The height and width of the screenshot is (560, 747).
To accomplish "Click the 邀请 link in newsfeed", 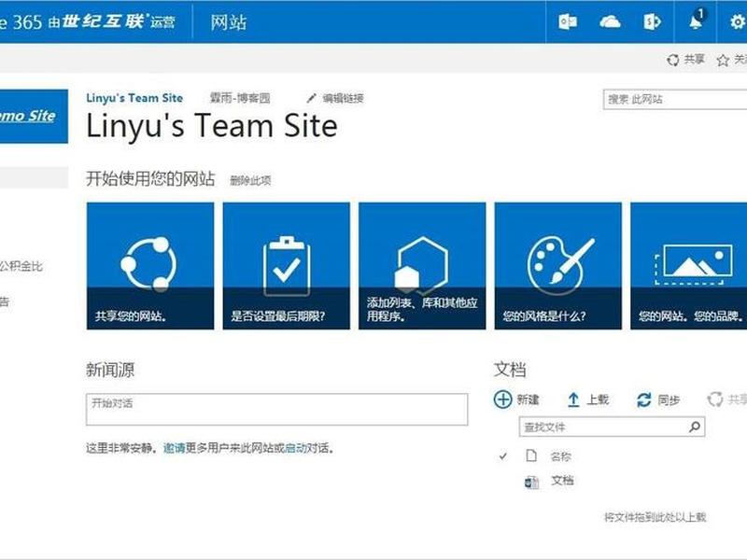I will coord(174,448).
